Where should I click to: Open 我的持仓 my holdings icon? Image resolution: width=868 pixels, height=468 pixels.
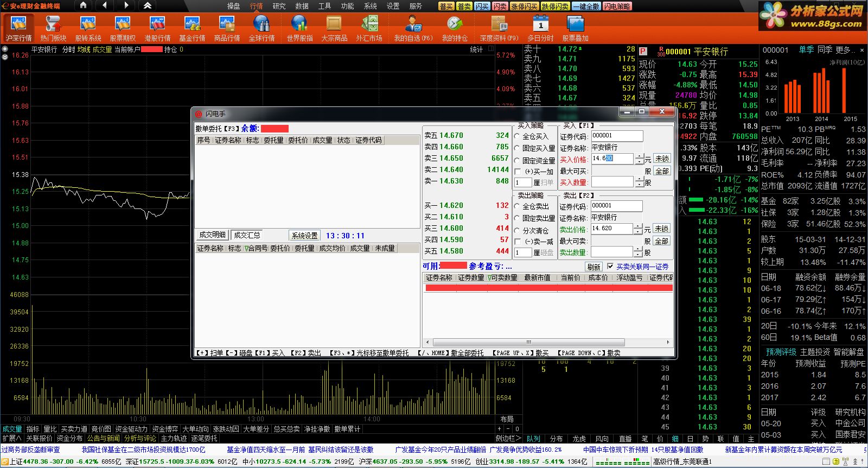(455, 28)
